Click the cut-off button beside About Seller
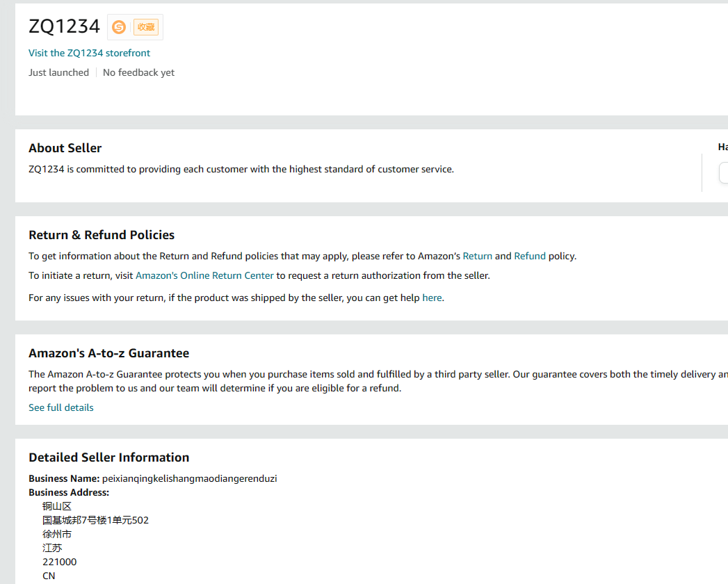Viewport: 728px width, 584px height. (723, 172)
